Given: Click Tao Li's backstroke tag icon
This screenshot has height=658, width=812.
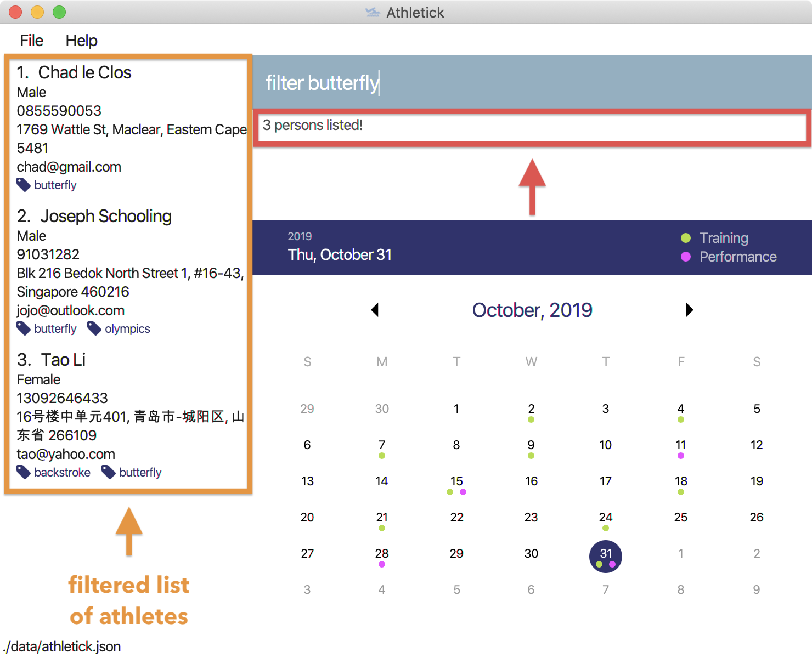Looking at the screenshot, I should click(x=24, y=472).
